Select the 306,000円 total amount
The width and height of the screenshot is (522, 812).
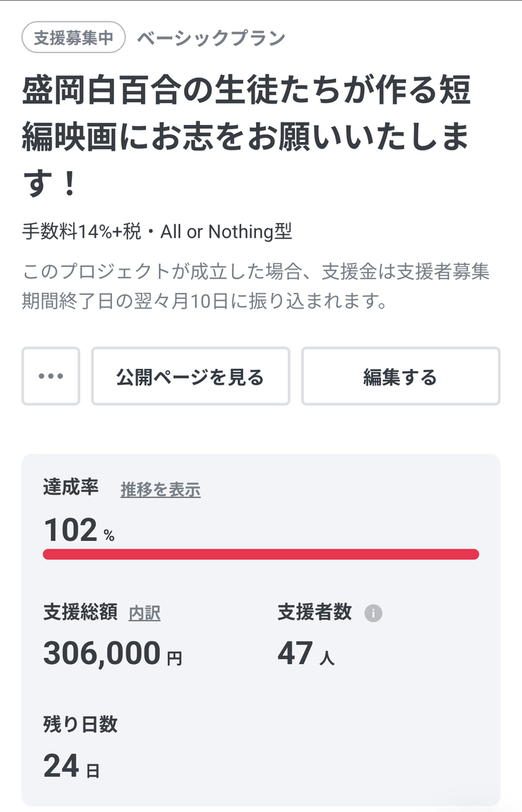[112, 654]
